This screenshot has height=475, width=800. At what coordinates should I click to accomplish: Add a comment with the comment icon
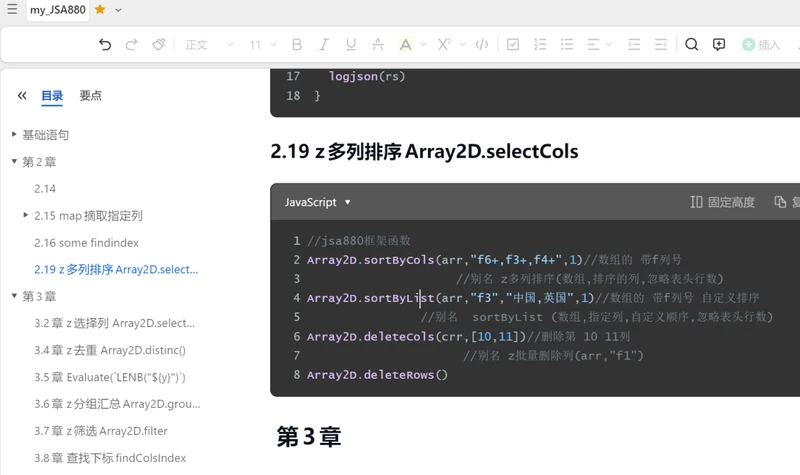point(719,45)
